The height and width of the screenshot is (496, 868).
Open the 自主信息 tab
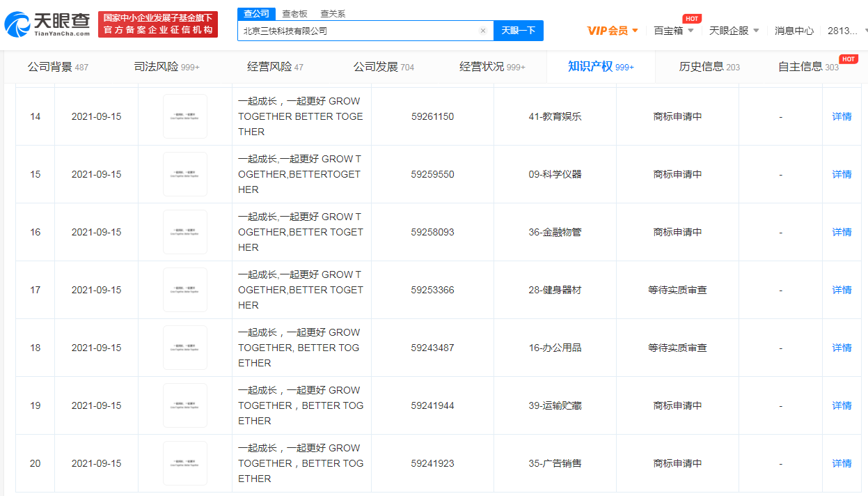click(x=808, y=67)
